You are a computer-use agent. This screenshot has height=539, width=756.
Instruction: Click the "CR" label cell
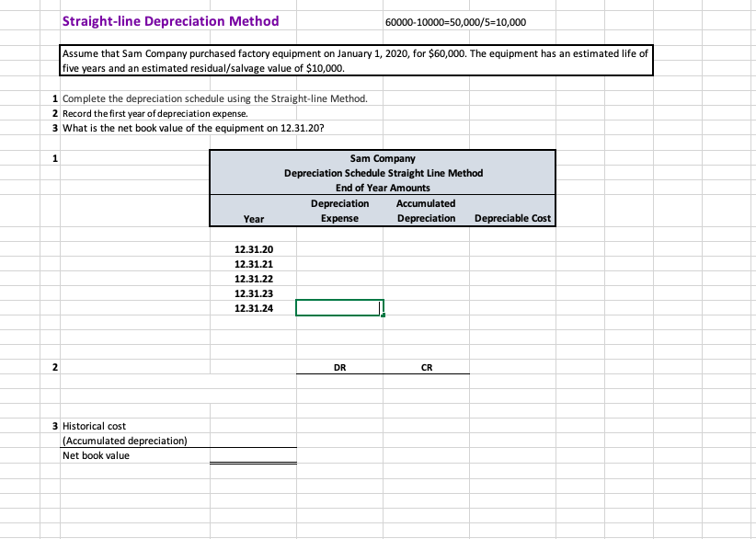pyautogui.click(x=426, y=367)
